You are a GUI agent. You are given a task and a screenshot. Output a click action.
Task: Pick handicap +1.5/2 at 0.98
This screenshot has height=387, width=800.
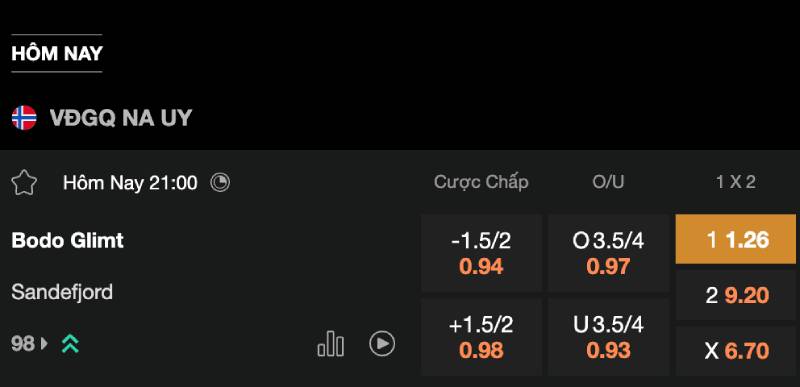point(481,337)
